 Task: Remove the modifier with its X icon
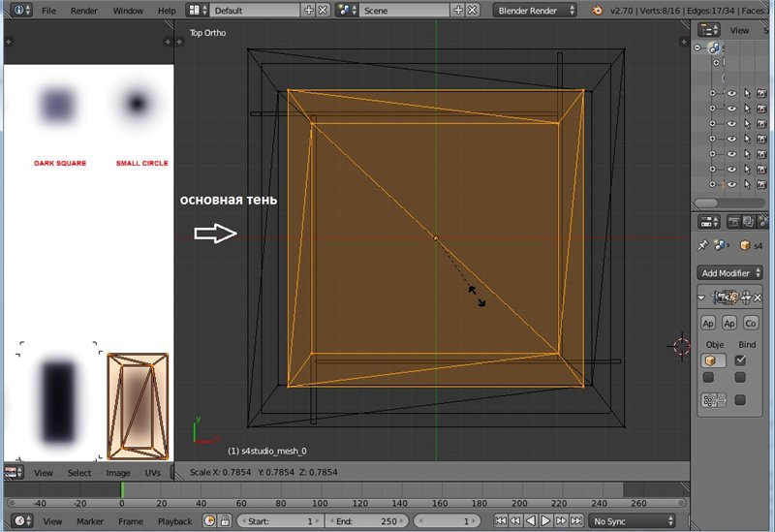(x=759, y=297)
